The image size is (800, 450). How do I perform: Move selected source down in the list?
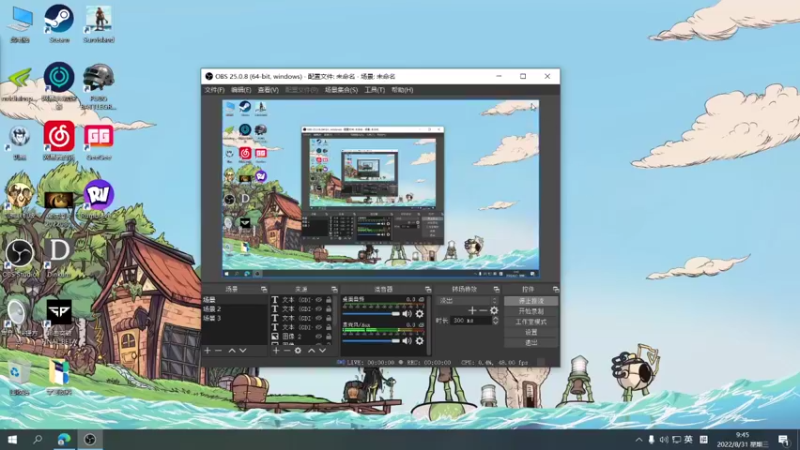click(x=322, y=351)
